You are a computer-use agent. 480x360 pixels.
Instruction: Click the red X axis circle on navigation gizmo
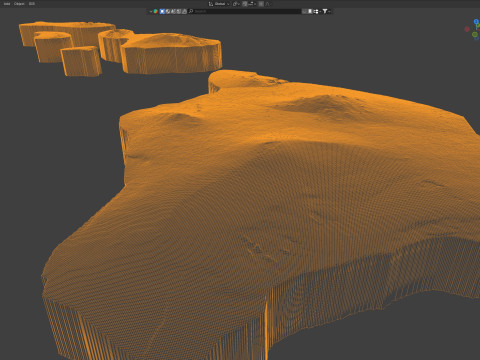tap(467, 29)
